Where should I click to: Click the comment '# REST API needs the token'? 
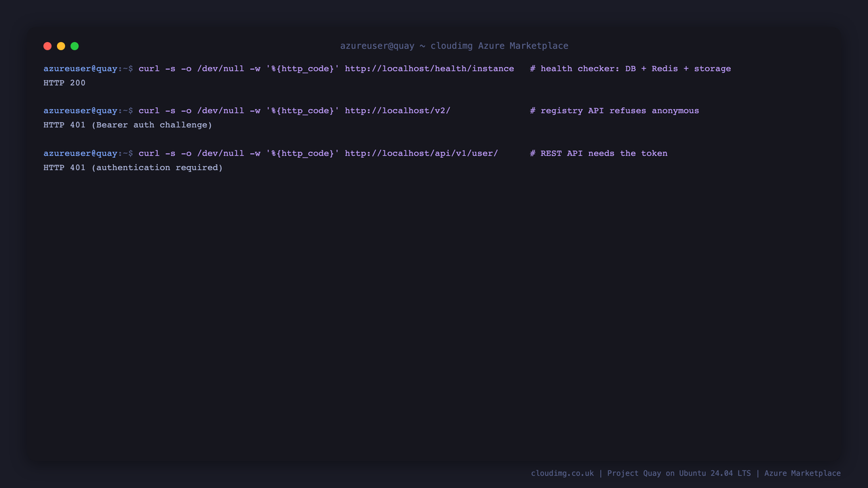coord(599,153)
